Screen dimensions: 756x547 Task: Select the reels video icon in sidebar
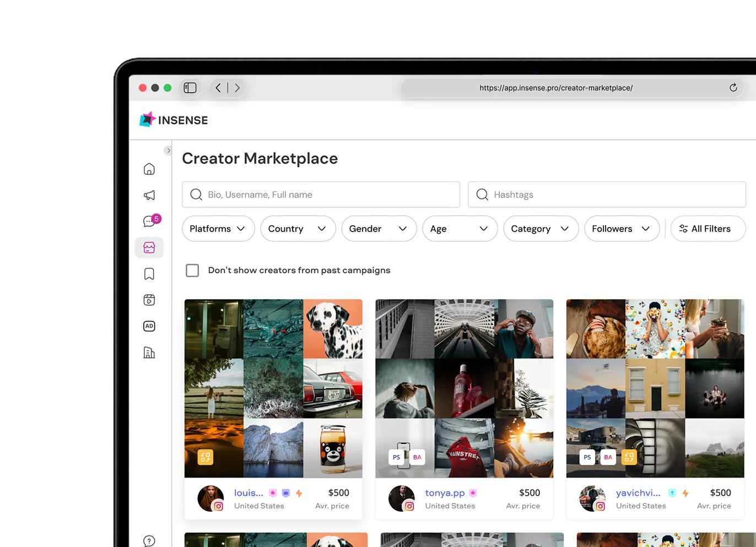coord(149,299)
